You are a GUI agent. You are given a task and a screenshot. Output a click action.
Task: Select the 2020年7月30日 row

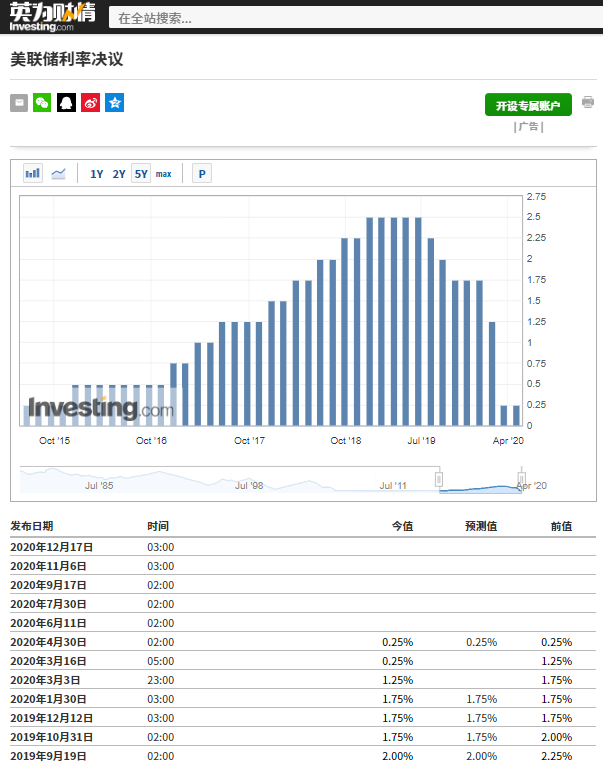(x=303, y=604)
